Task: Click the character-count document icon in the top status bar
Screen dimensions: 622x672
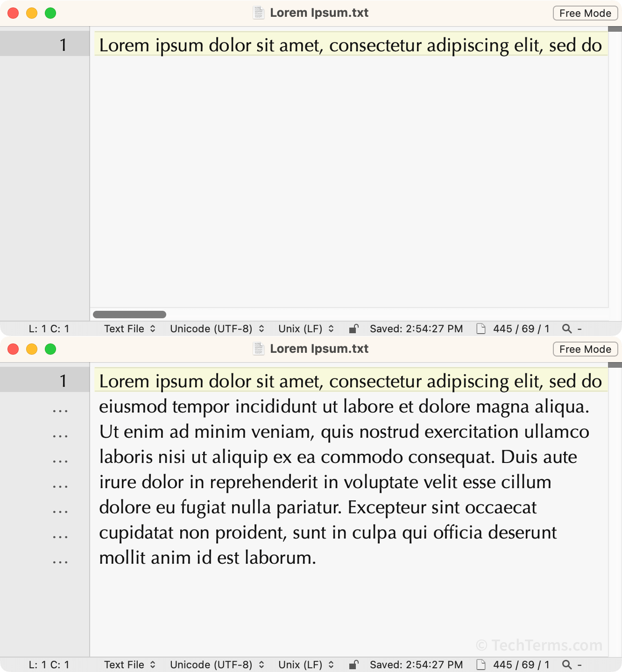Action: [481, 329]
